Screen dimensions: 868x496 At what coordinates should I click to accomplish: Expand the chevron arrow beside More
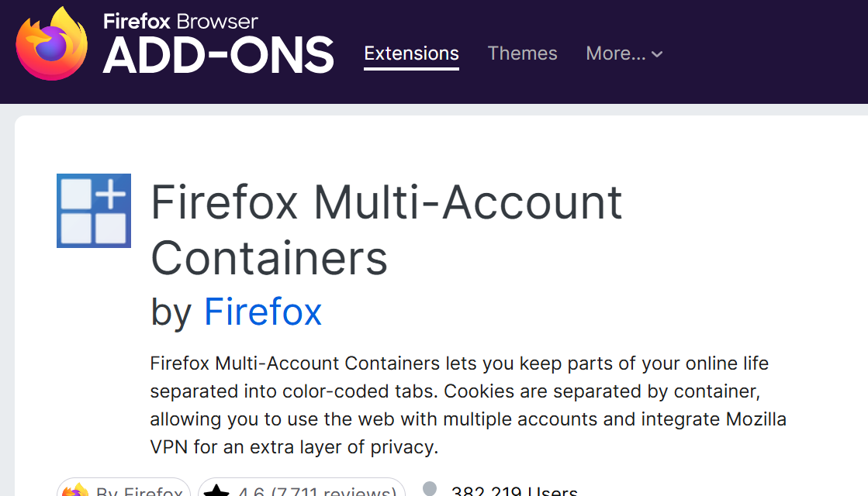tap(657, 54)
